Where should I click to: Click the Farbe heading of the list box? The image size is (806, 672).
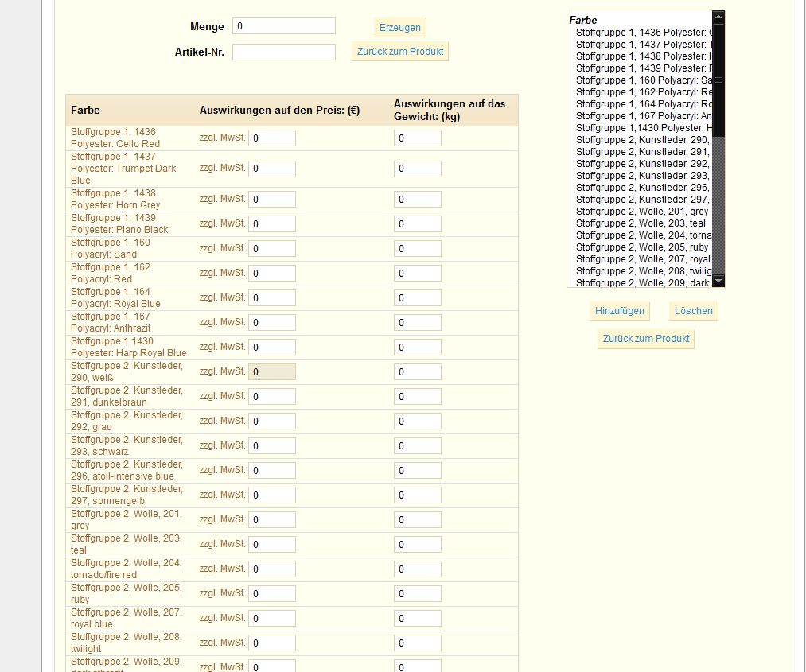tap(583, 20)
